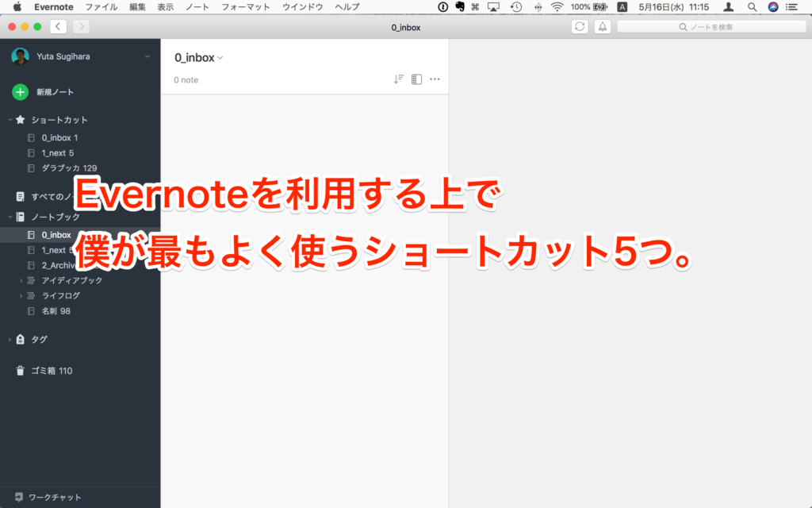
Task: Create a note with the green plus button
Action: pyautogui.click(x=20, y=92)
